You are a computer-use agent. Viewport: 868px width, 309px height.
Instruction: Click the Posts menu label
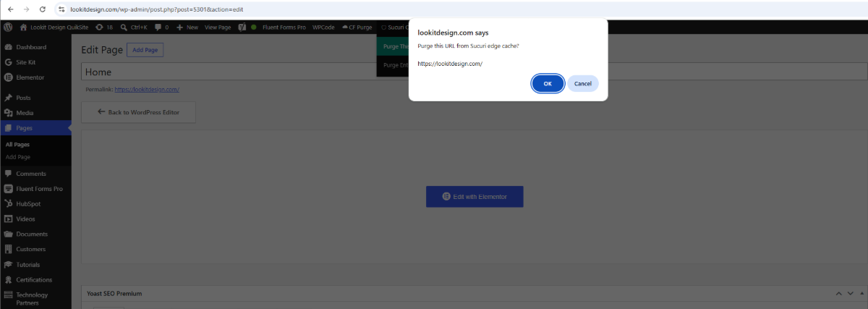click(23, 98)
